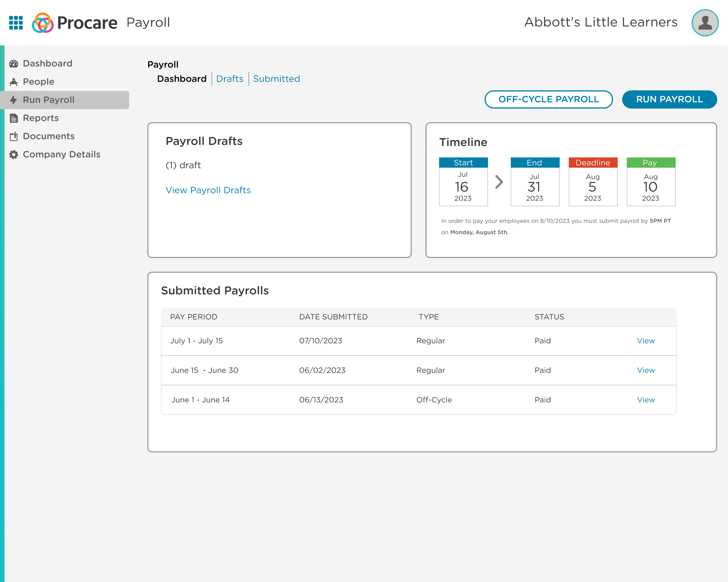
Task: Click the Reports document icon
Action: [13, 118]
